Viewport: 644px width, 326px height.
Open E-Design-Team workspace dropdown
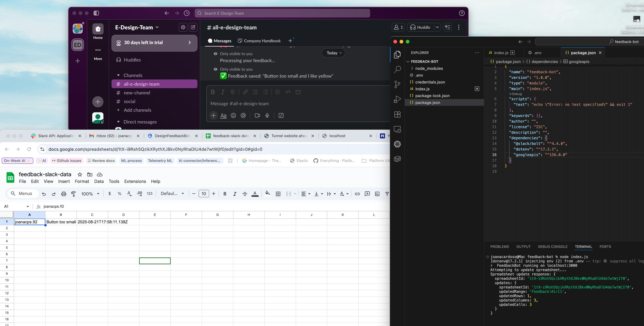tap(137, 27)
